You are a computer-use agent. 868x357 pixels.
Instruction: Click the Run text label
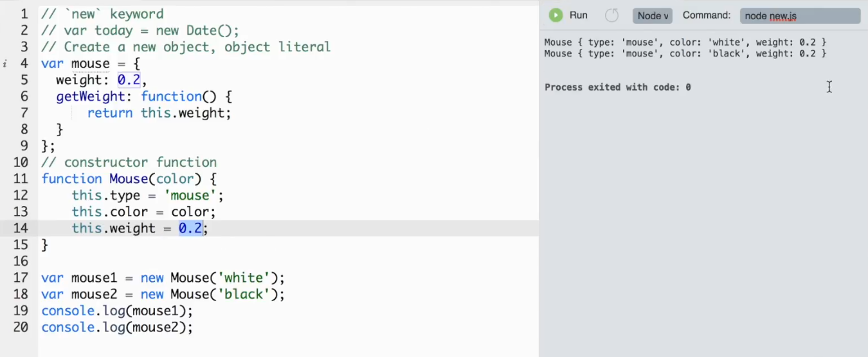579,15
